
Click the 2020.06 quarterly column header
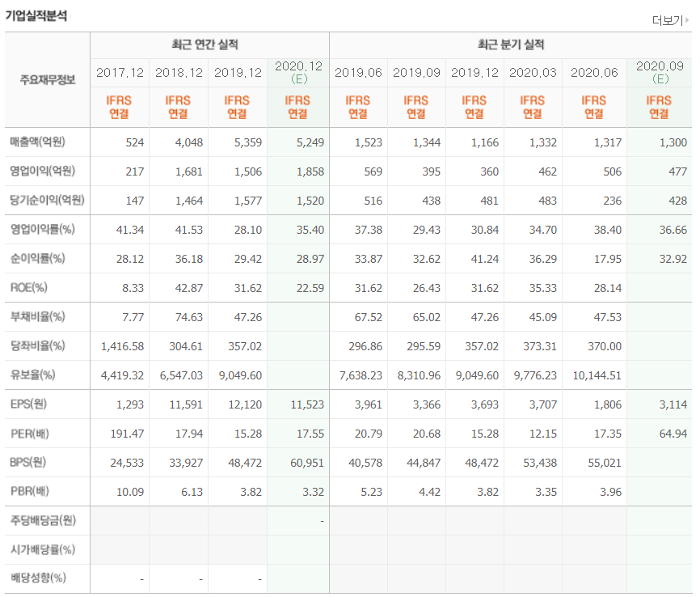click(594, 72)
